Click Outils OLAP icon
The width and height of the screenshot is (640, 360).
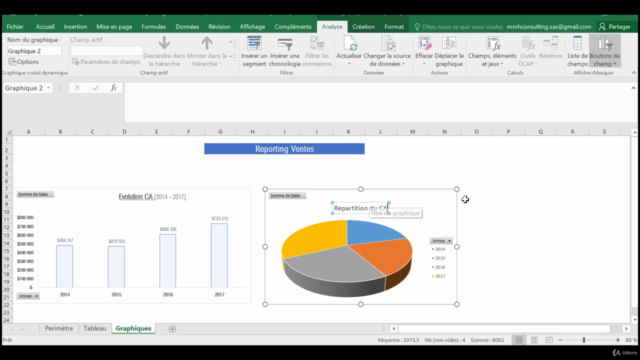(528, 43)
